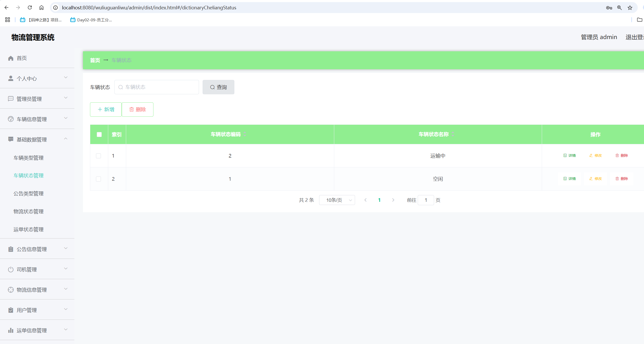Click the 司机管理 power icon
Image resolution: width=644 pixels, height=344 pixels.
pos(11,270)
